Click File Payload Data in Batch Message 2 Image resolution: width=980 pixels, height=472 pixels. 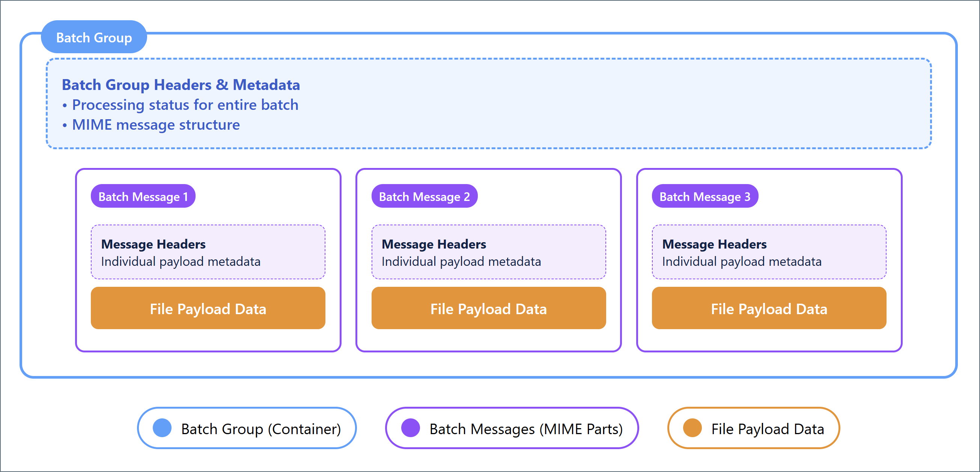point(488,308)
